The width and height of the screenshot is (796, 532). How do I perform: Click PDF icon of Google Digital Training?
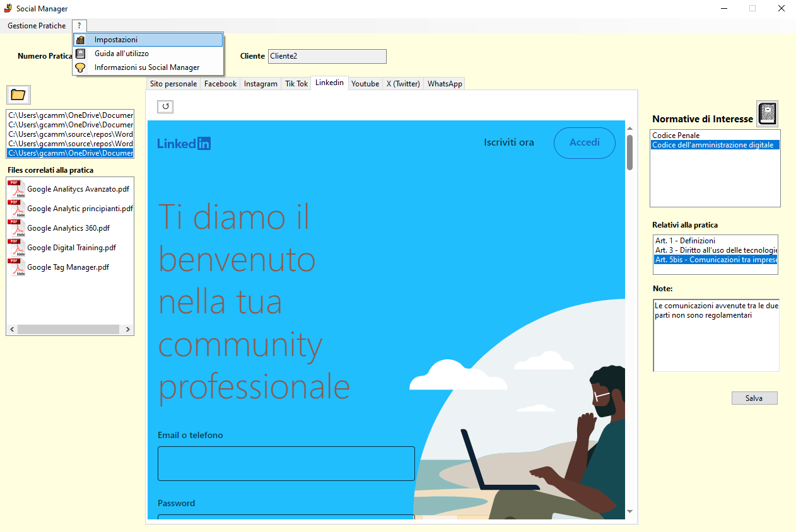click(16, 247)
